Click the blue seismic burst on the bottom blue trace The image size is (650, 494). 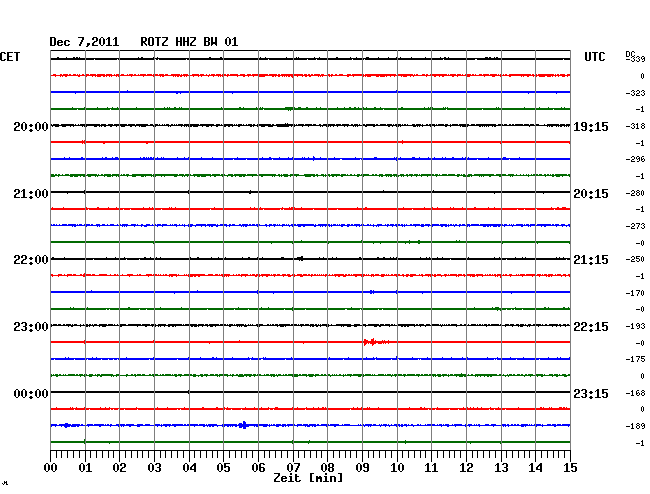243,425
